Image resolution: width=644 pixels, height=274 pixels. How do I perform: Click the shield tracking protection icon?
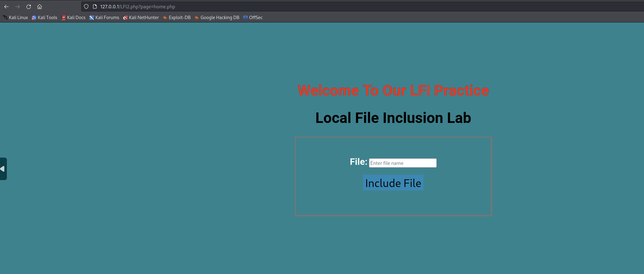[x=86, y=7]
